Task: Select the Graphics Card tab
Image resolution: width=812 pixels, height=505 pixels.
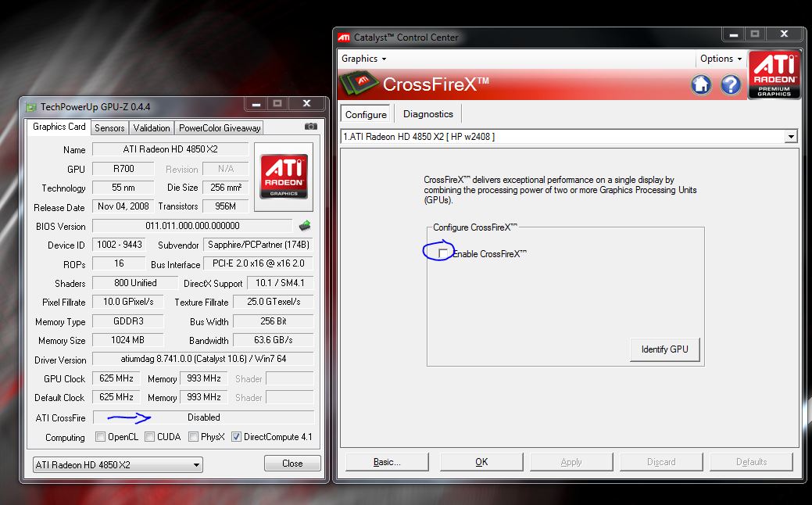Action: coord(59,127)
